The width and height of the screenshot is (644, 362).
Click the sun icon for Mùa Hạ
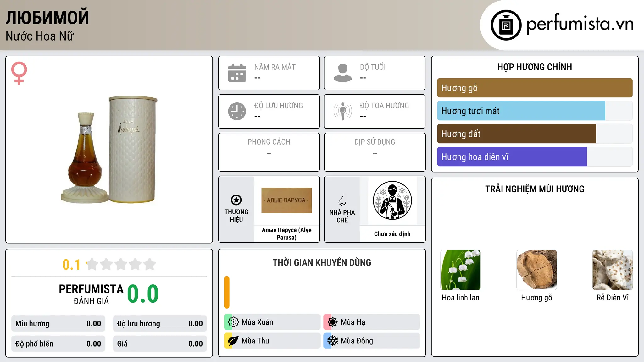coord(332,322)
